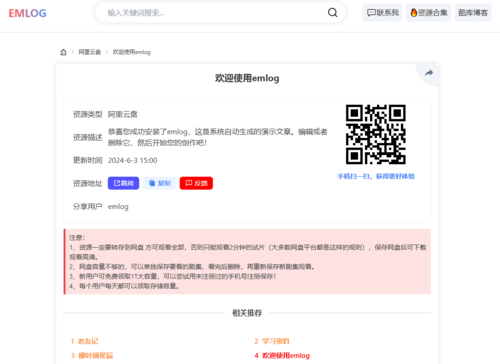This screenshot has height=364, width=500.
Task: Go to 阿里云盘 in the breadcrumb
Action: (90, 52)
